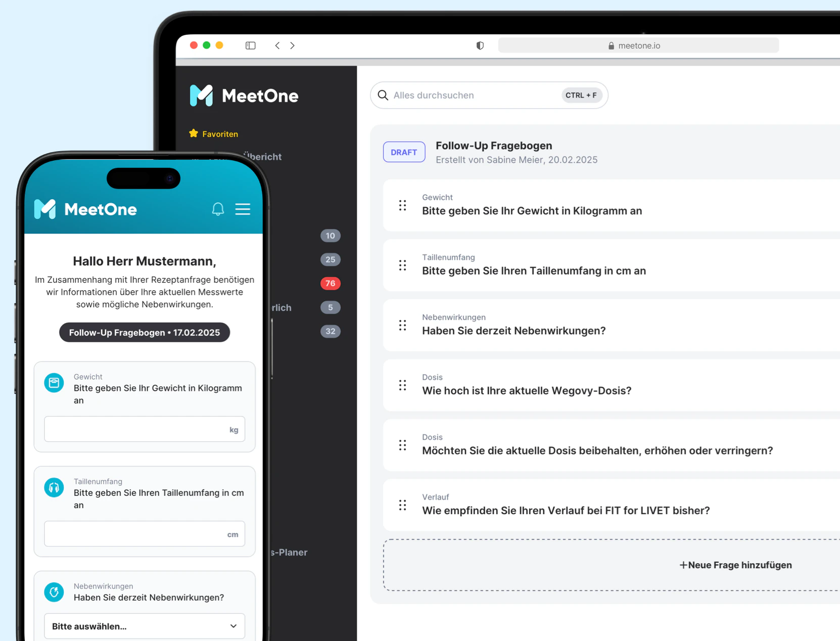
Task: Open desktop question 'Haben Sie derzeit Nebenwirkungen?'
Action: (612, 325)
